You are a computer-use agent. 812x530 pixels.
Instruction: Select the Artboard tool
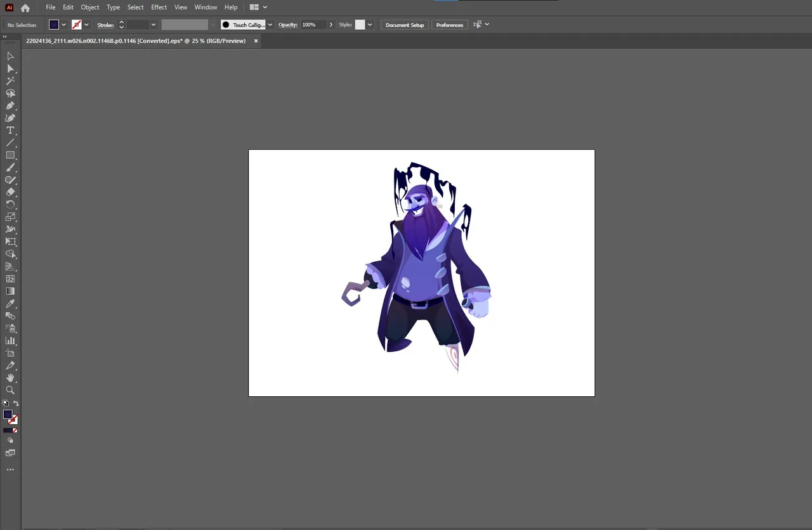10,353
